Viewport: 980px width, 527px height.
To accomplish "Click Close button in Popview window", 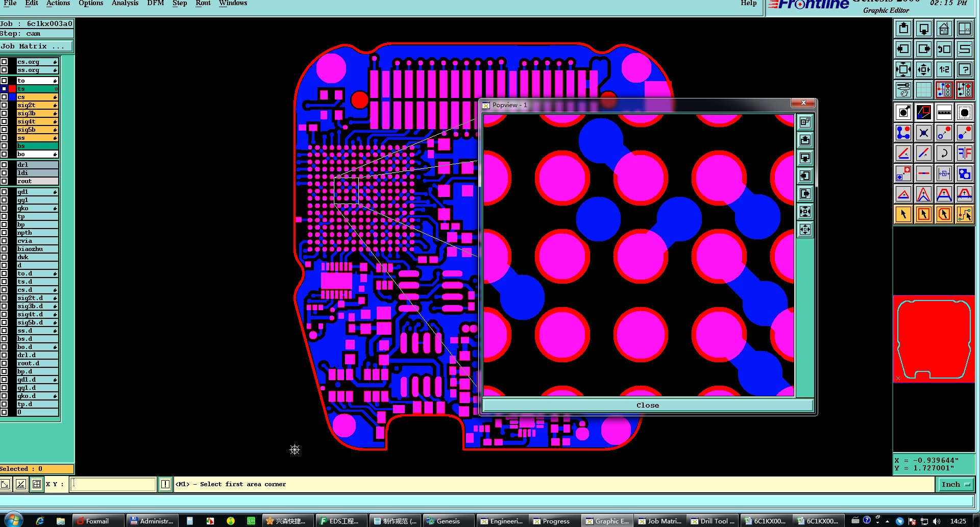I will pyautogui.click(x=648, y=405).
